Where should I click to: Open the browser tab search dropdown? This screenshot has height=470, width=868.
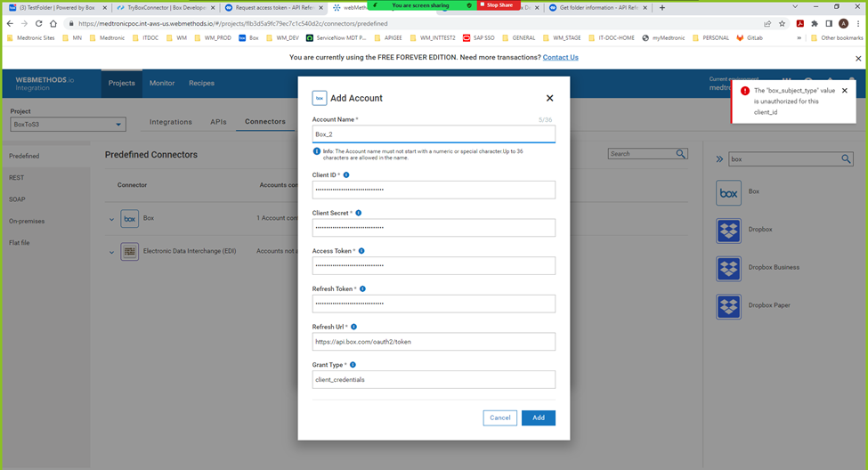point(795,6)
